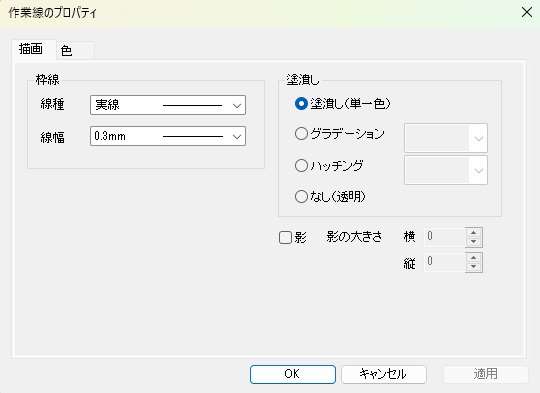The height and width of the screenshot is (393, 540).
Task: Increase the 縦 shadow size value
Action: [x=474, y=258]
